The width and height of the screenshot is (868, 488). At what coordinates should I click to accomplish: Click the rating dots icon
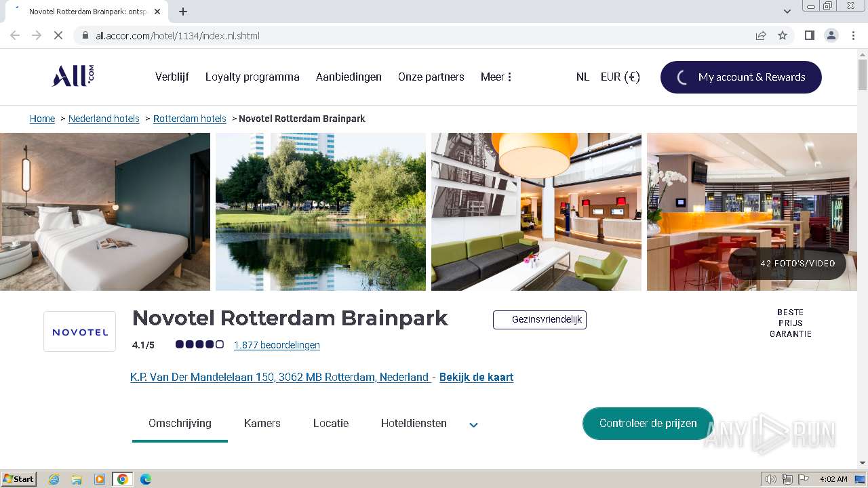click(x=199, y=344)
